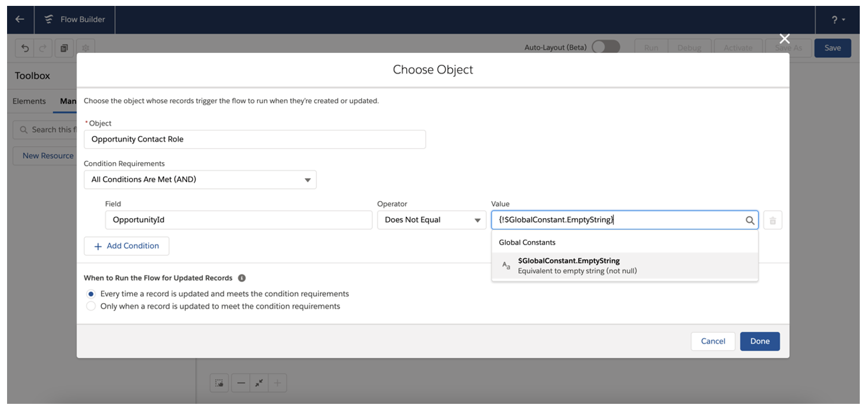Click the back arrow icon in header
This screenshot has height=415, width=868.
click(20, 19)
